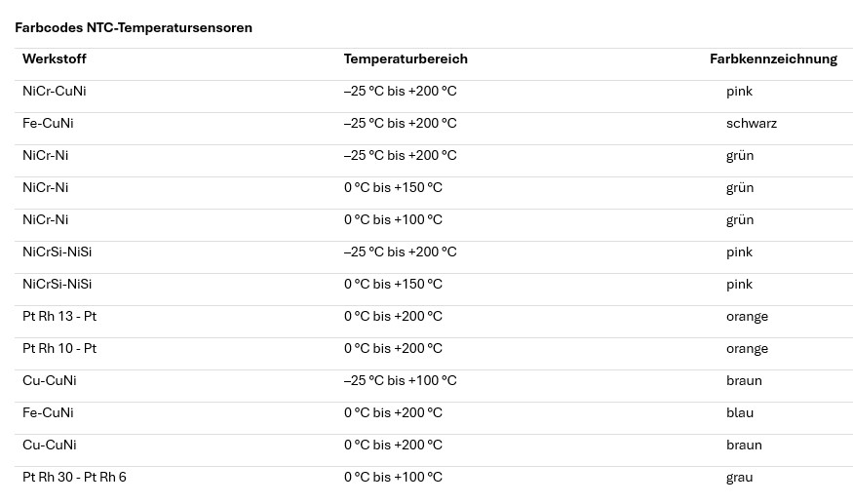Viewport: 853px width, 504px height.
Task: Select the schwarz color code cell
Action: click(751, 124)
